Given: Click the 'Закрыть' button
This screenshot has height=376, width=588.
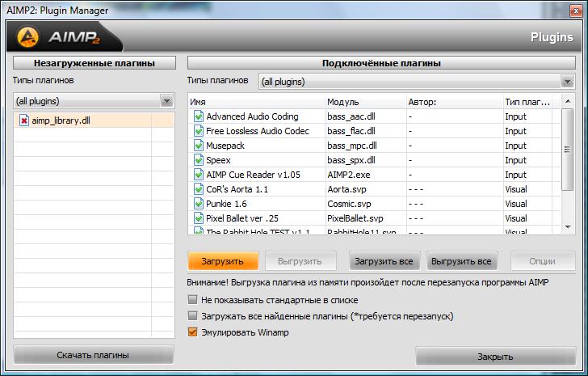Looking at the screenshot, I should click(x=495, y=357).
